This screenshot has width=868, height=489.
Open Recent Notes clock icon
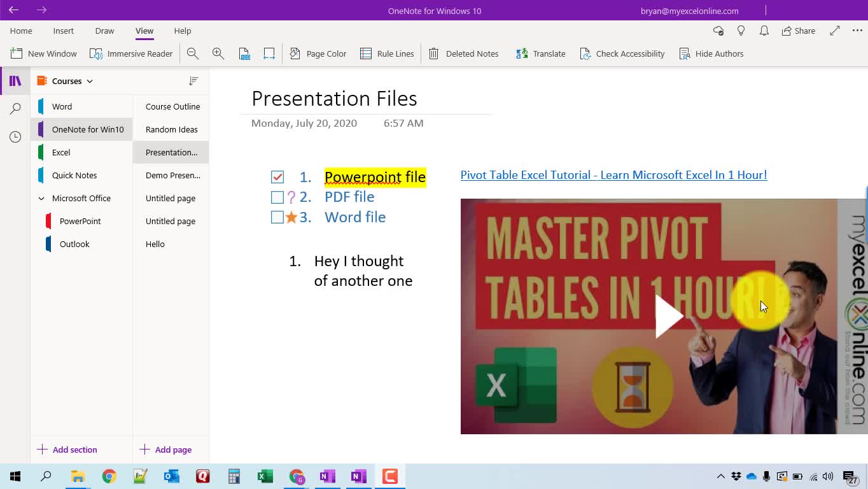pos(15,137)
